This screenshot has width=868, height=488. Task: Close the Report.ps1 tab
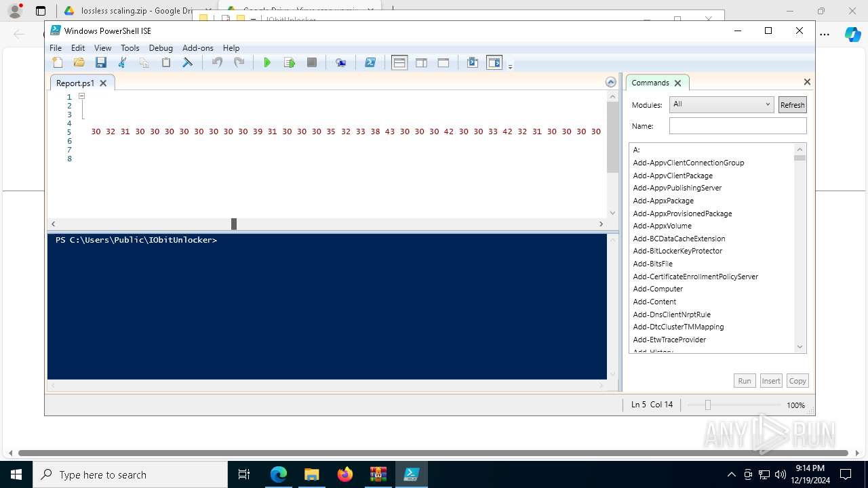point(103,83)
